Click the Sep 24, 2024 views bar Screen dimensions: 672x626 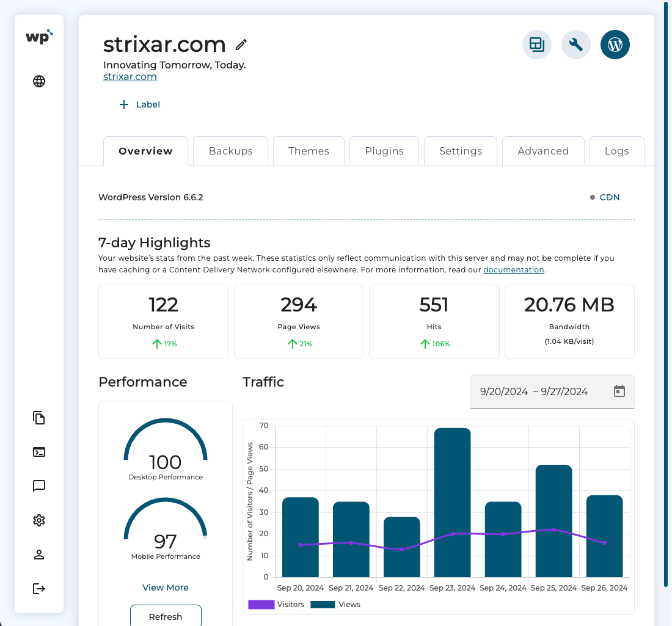503,539
